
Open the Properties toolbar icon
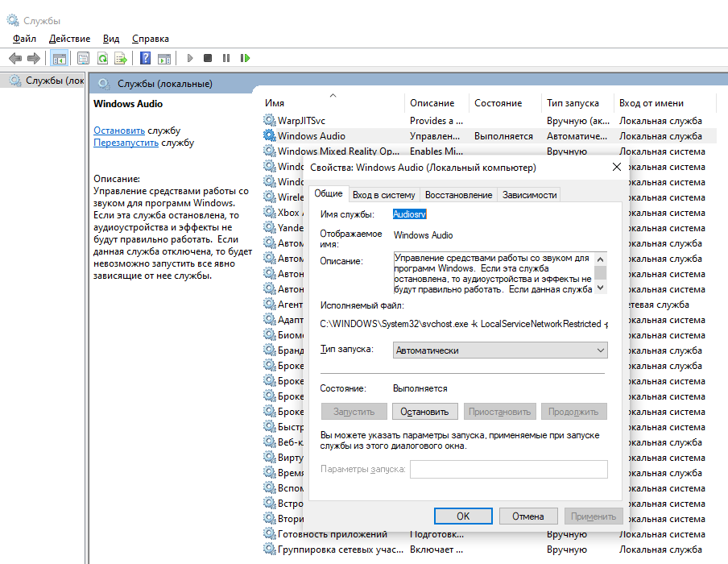tap(84, 58)
